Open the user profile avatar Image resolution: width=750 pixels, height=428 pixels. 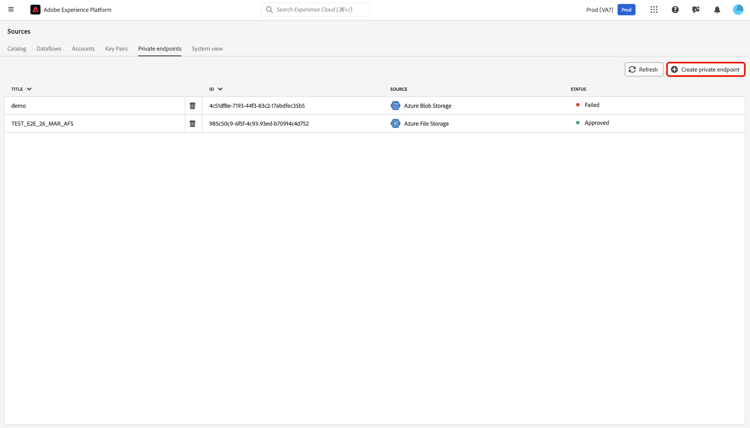pos(738,10)
